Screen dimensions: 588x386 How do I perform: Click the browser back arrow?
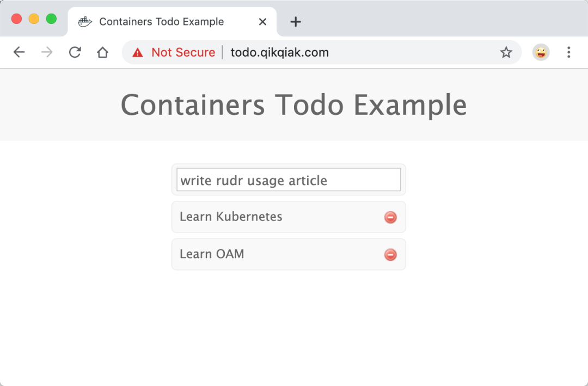coord(19,52)
